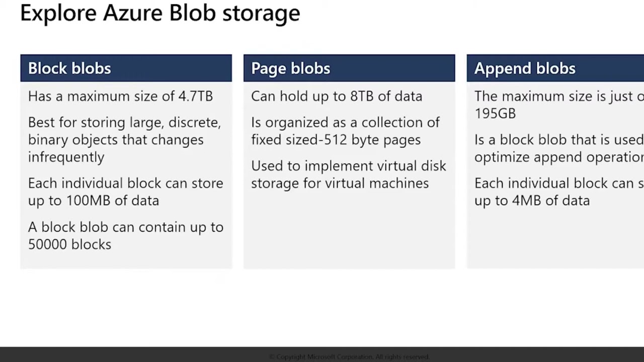Click 'Is a block blob that is used' line
This screenshot has height=362, width=644.
click(x=559, y=140)
